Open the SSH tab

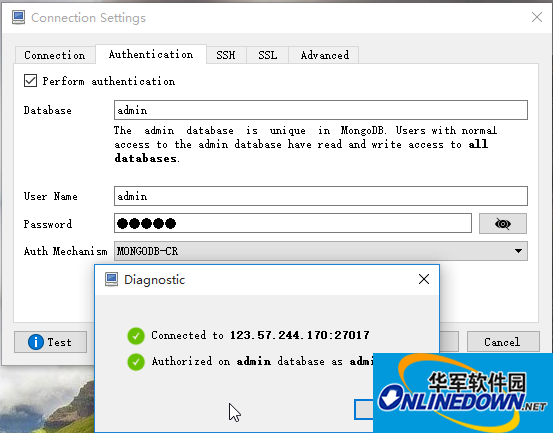tap(226, 55)
